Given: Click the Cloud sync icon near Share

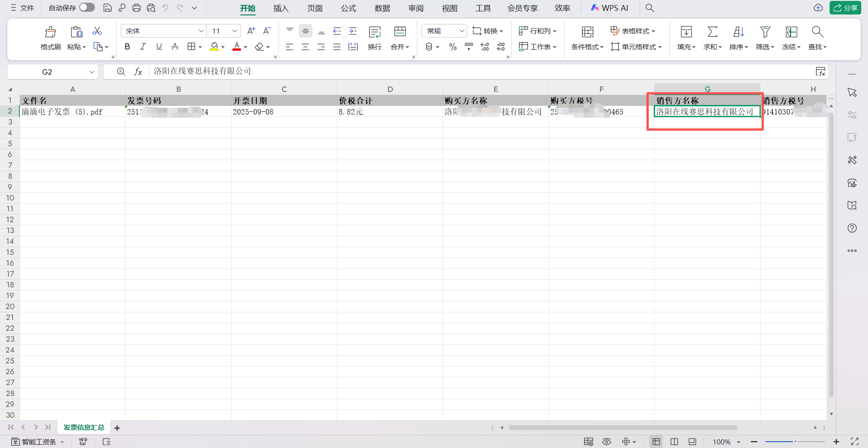Looking at the screenshot, I should click(818, 8).
